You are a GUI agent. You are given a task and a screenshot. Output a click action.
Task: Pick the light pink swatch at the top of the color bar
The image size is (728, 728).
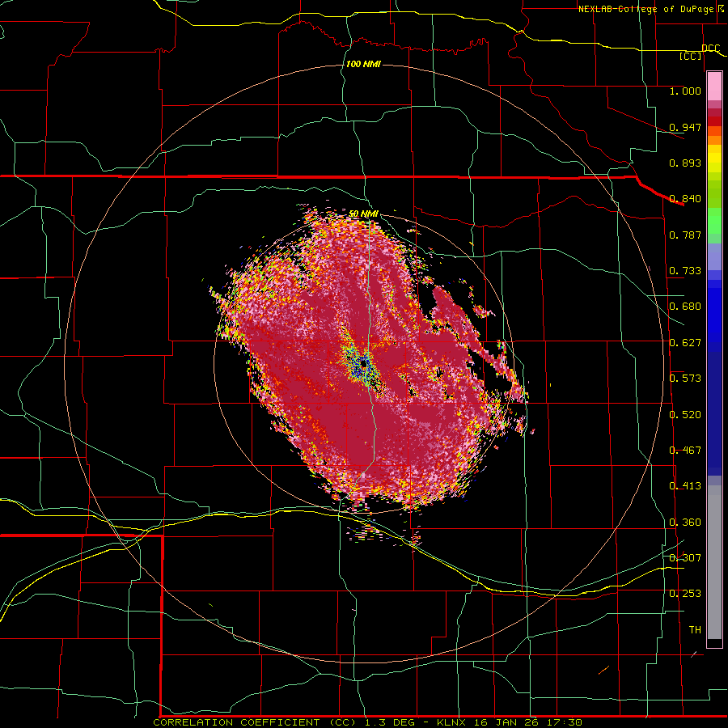714,87
